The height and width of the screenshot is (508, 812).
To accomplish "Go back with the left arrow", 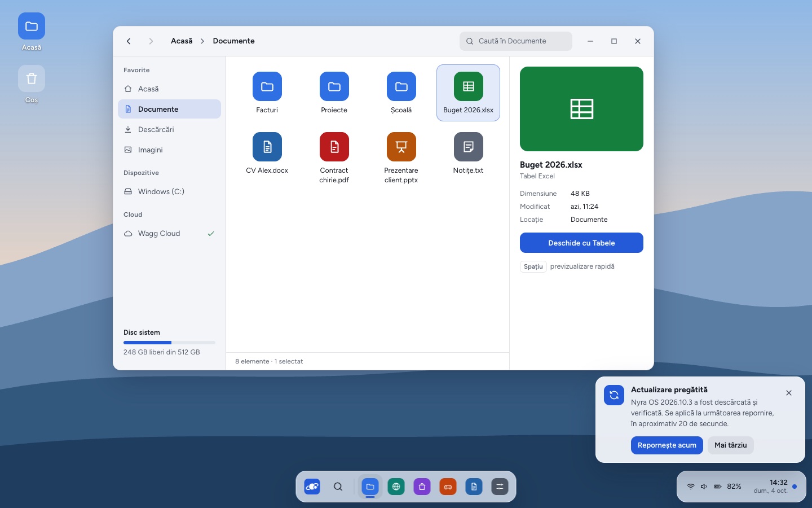I will (x=129, y=41).
